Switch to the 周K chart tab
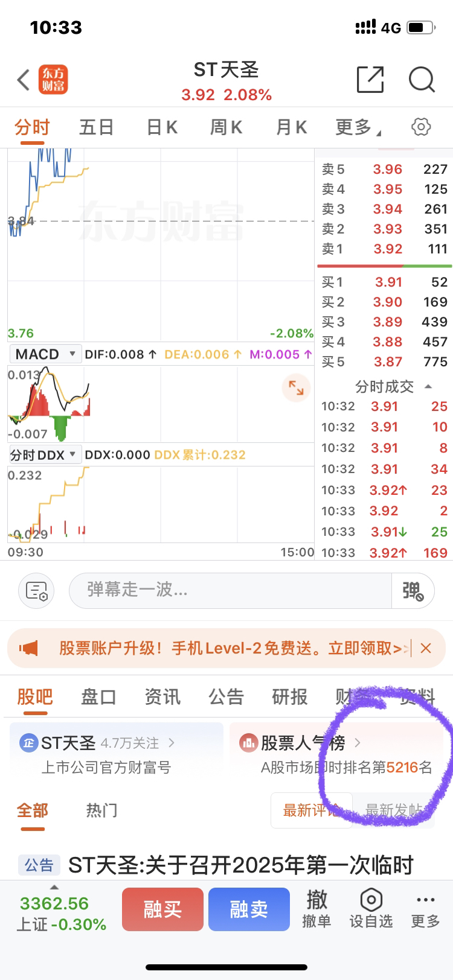Viewport: 453px width, 980px height. tap(226, 127)
